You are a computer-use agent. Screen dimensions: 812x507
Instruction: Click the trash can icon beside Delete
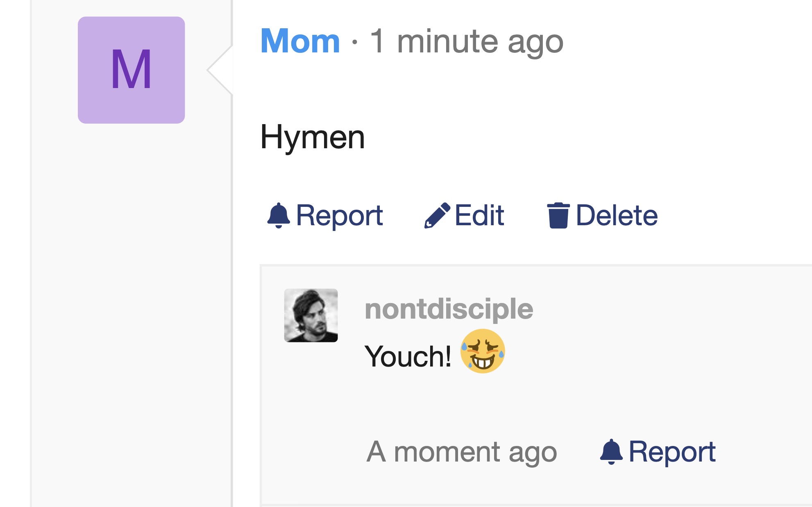pos(558,215)
